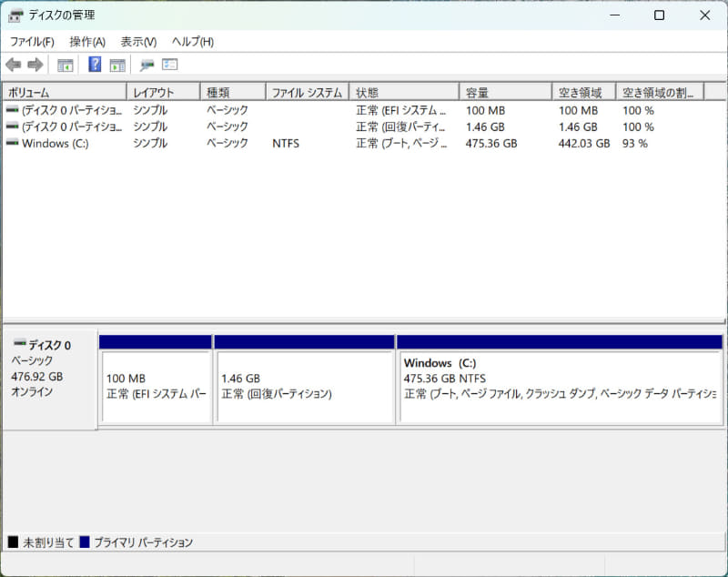
Task: Click the drive icon of EFI system row
Action: click(12, 110)
